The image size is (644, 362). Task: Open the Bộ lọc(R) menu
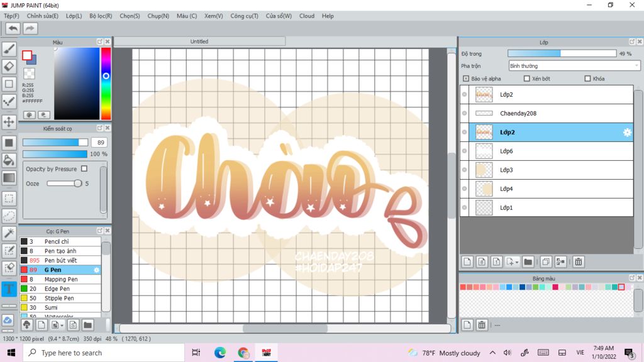101,16
